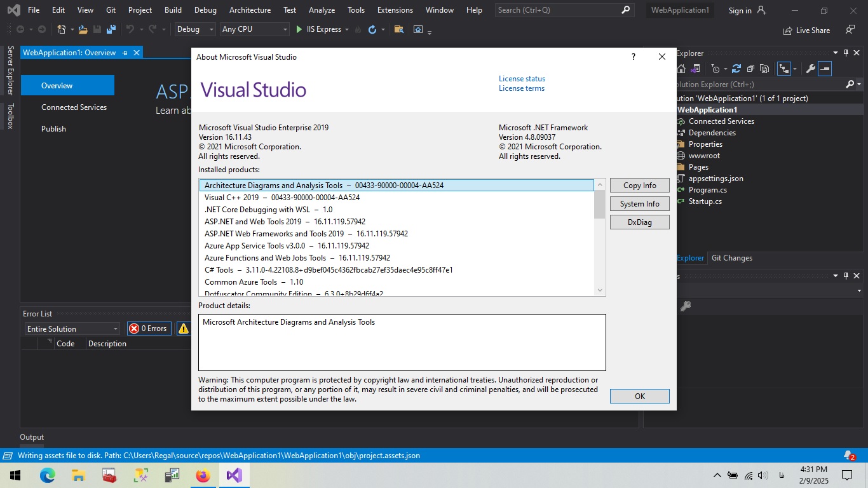Screen dimensions: 868x488
Task: Click the green Start IIS Express play icon
Action: 299,29
